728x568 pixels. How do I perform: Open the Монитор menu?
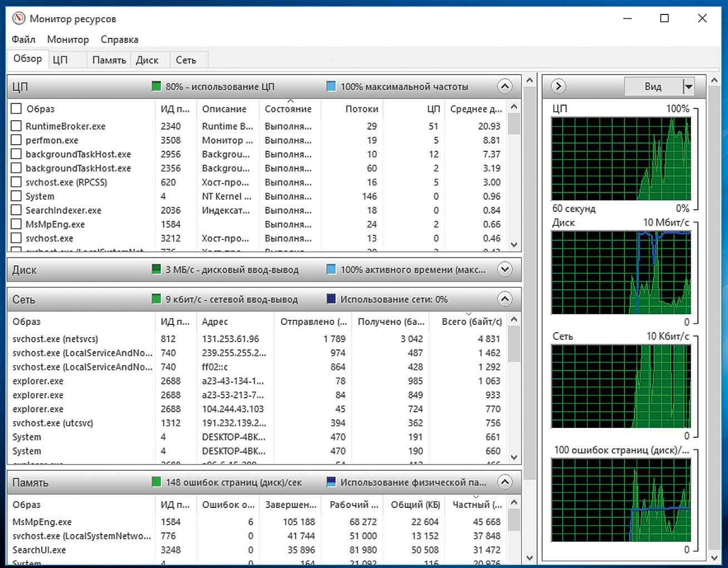tap(68, 39)
